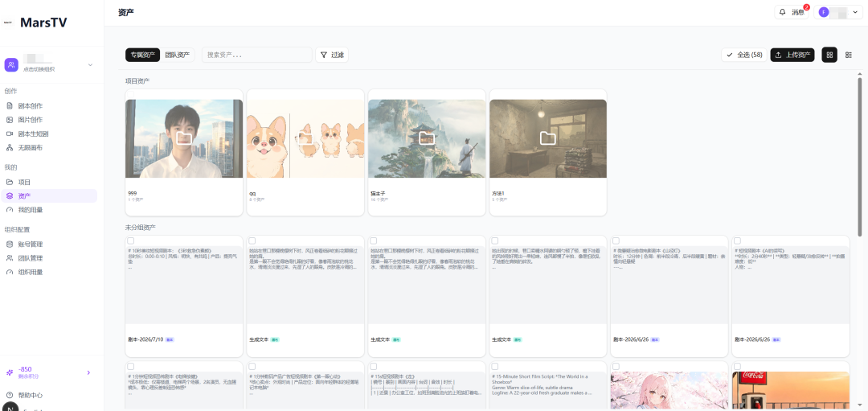This screenshot has height=411, width=868.
Task: Open 团队管理 in the sidebar
Action: point(30,258)
